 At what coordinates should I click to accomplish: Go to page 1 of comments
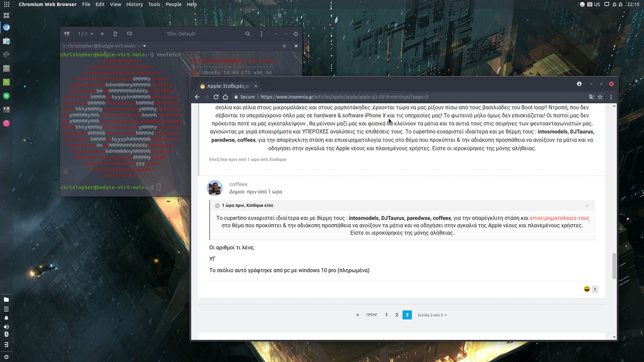(386, 315)
